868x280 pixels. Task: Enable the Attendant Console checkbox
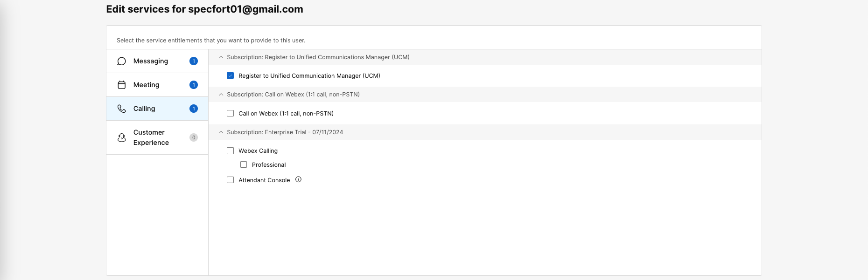pos(231,180)
